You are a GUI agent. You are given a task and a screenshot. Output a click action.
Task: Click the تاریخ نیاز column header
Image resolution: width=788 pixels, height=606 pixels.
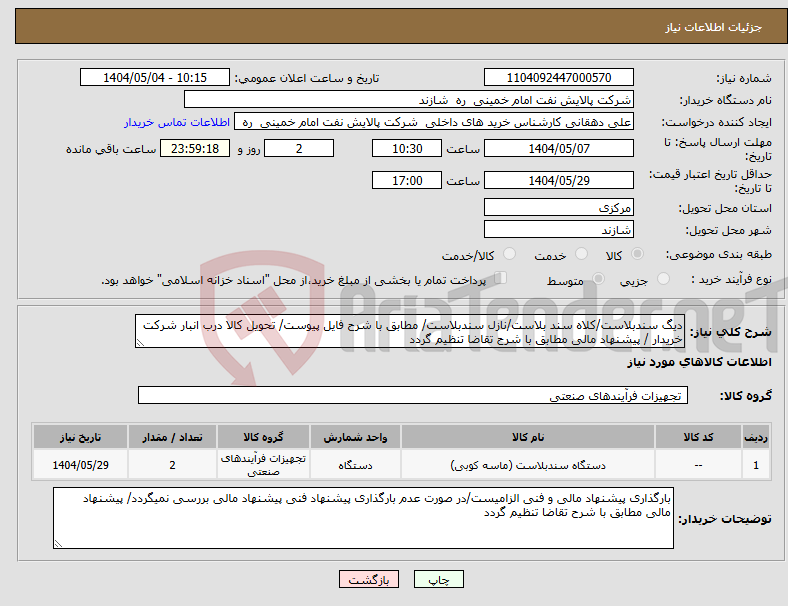[80, 437]
